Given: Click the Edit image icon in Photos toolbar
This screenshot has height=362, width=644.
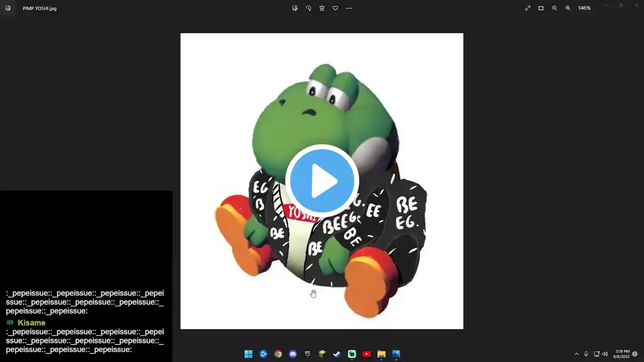Looking at the screenshot, I should 295,8.
